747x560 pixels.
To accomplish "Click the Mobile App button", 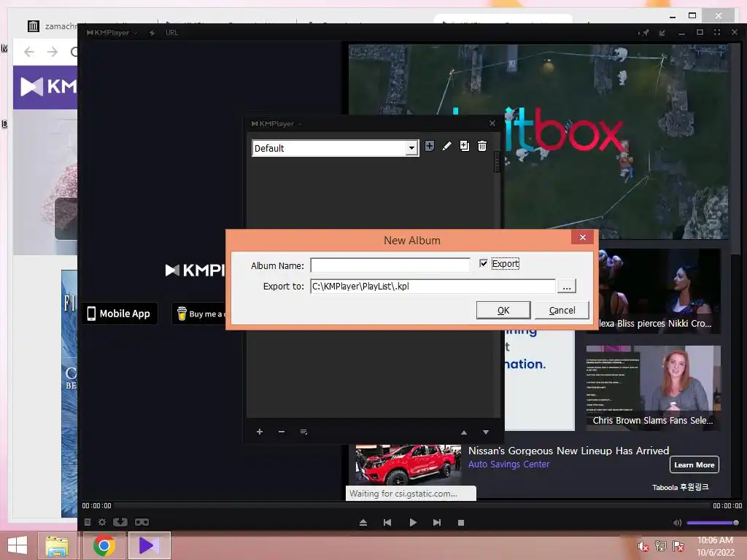I will point(120,314).
